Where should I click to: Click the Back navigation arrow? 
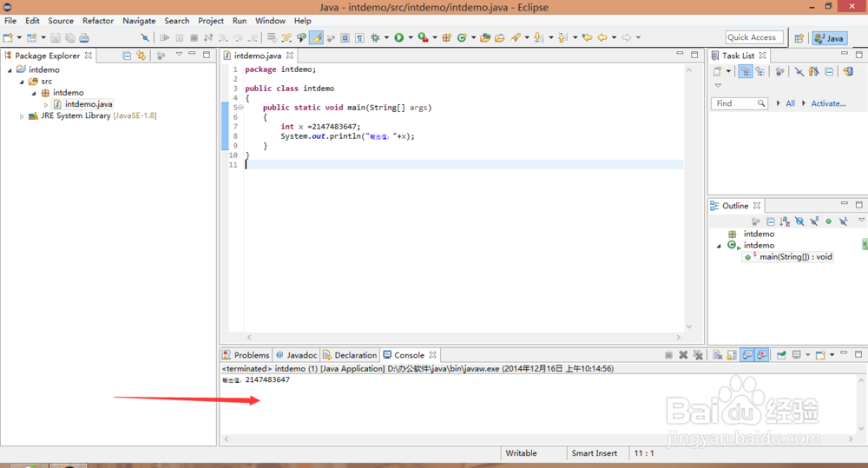pyautogui.click(x=602, y=37)
